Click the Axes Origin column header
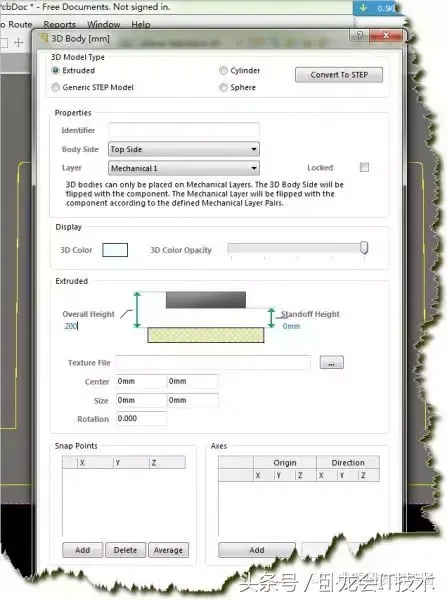 (x=285, y=463)
